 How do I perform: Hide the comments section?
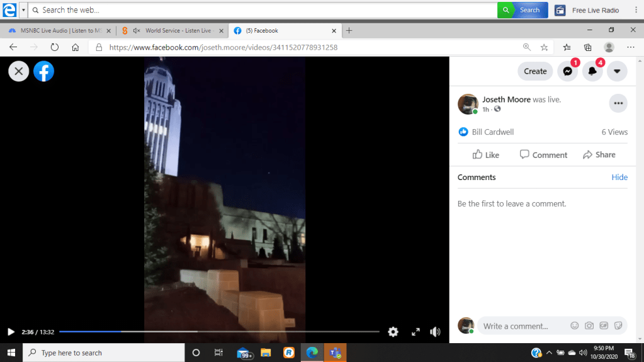coord(619,177)
